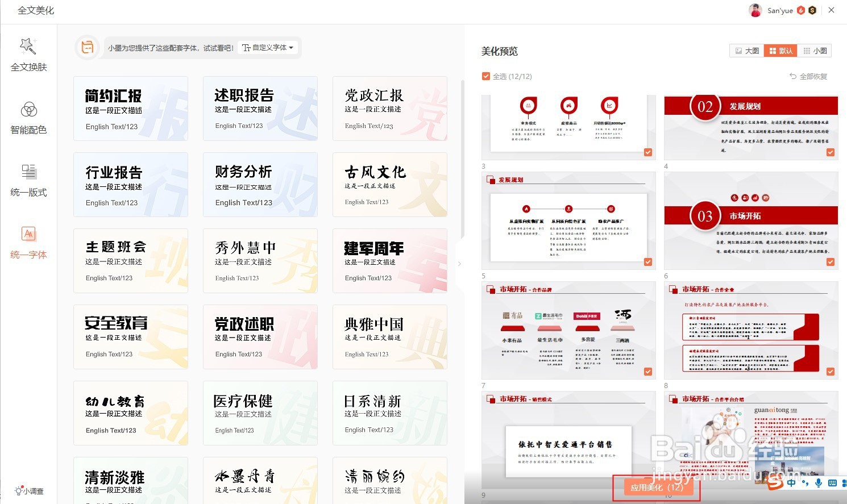Choose the 清新淡雅 font scheme

(x=131, y=480)
